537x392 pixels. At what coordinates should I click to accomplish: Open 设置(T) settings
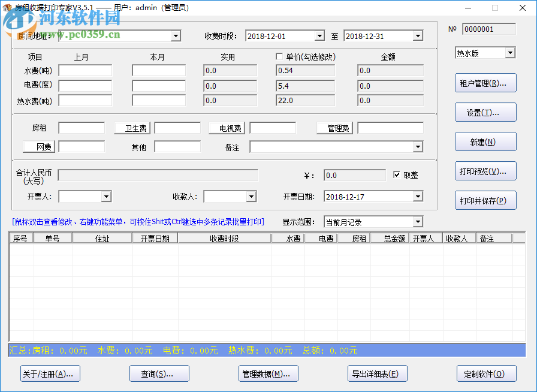click(x=485, y=112)
